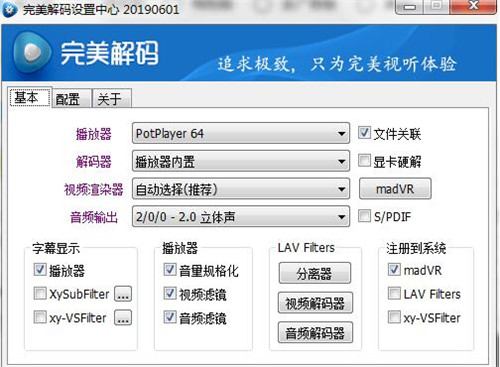The image size is (500, 367).
Task: Toggle the 音频滤镜 checkbox
Action: [x=170, y=317]
